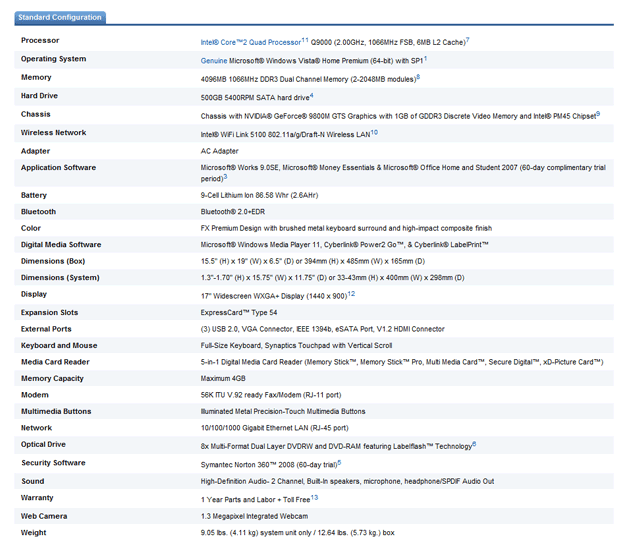
Task: Open the Standard Configuration tab
Action: [60, 18]
